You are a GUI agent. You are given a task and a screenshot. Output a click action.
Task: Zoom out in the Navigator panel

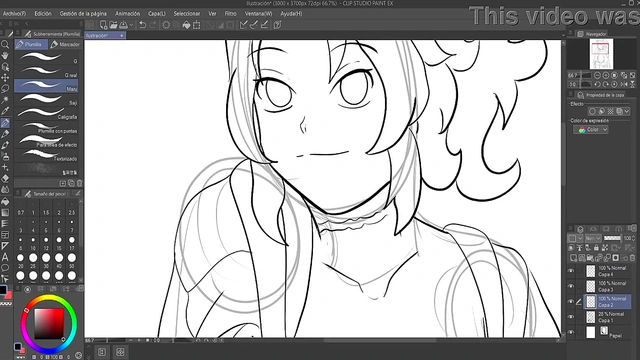[597, 76]
